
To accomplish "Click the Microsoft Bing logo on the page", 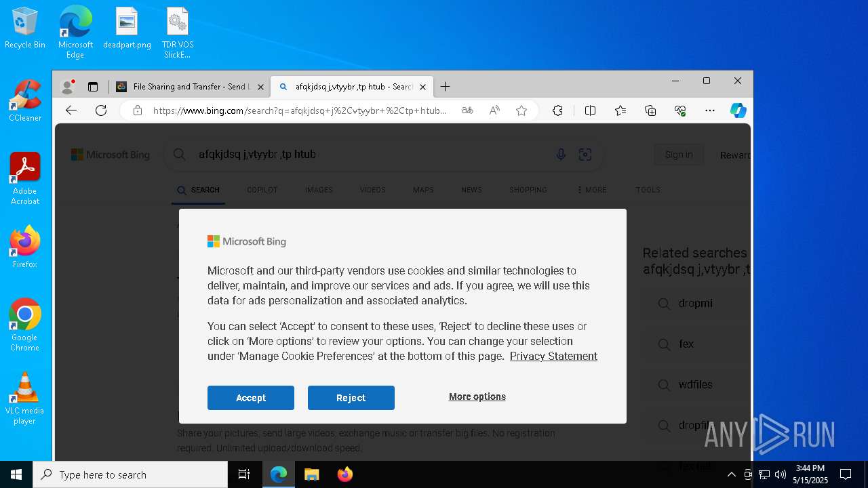I will tap(111, 155).
